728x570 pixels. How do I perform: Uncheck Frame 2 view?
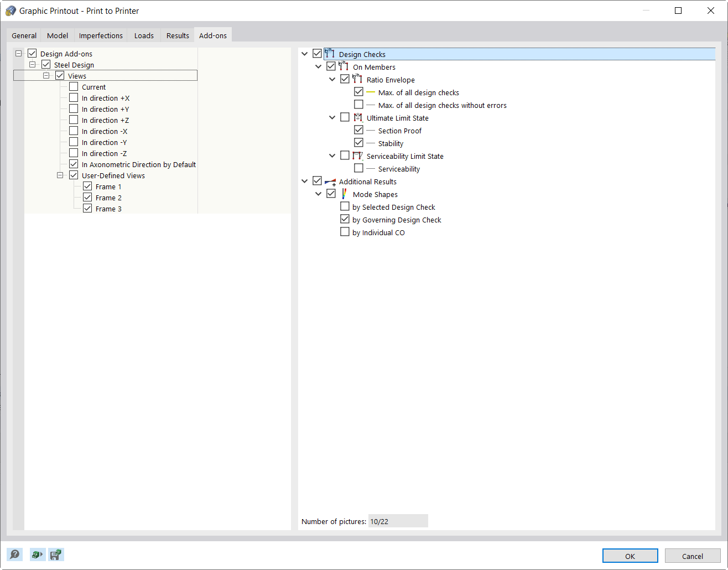coord(87,197)
